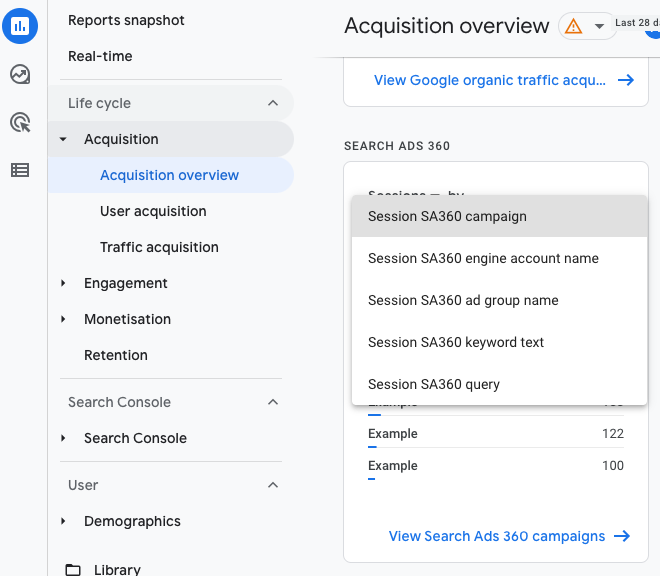Open the Advertising icon in left rail
Screen dimensions: 660x576
[20, 122]
